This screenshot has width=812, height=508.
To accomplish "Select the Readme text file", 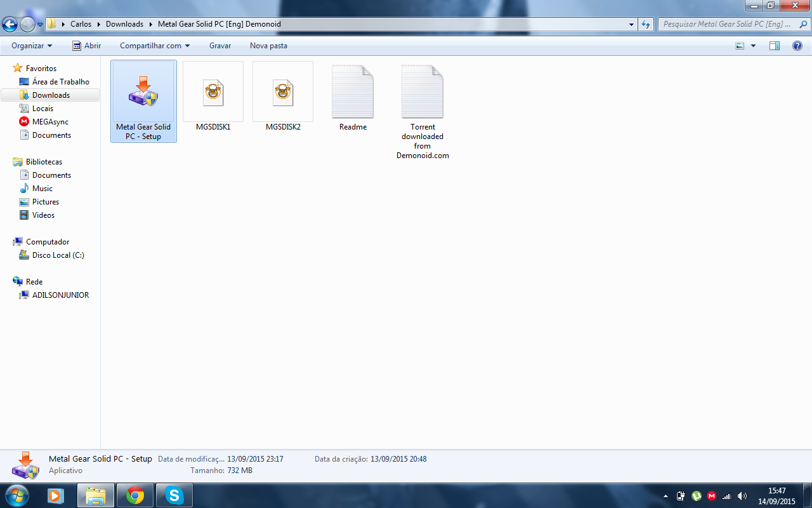I will point(353,97).
